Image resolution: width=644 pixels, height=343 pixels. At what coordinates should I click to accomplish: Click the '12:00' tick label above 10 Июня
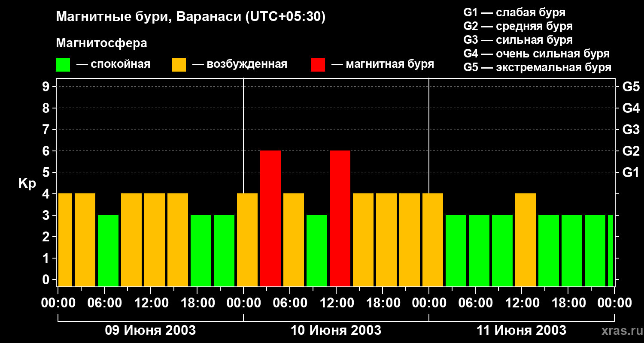click(x=337, y=303)
